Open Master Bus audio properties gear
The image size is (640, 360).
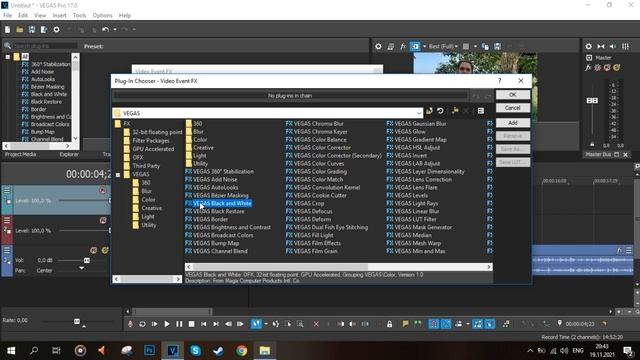pos(589,47)
